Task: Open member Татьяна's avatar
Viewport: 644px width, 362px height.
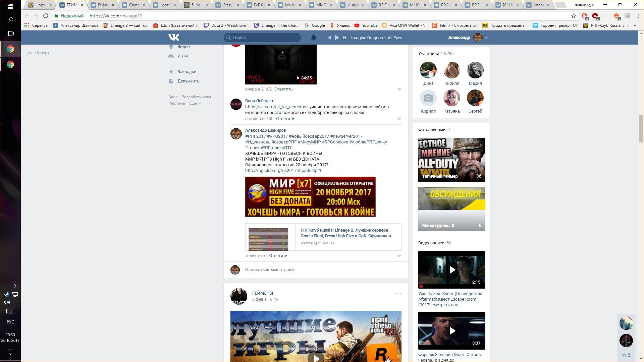Action: 452,98
